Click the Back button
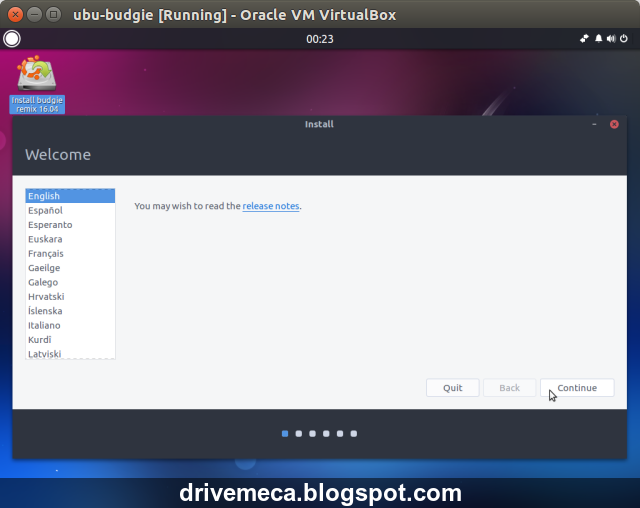This screenshot has width=640, height=508. [509, 388]
